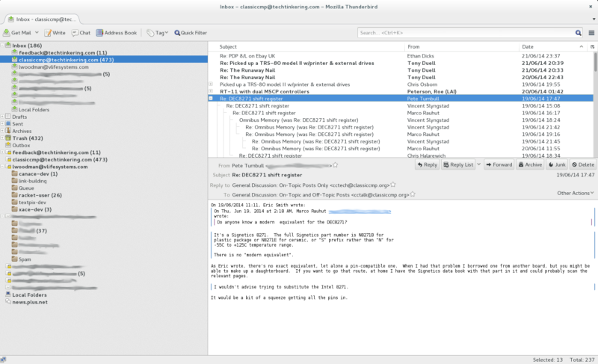Click the status bar connection icon
The width and height of the screenshot is (598, 364).
pyautogui.click(x=3, y=360)
